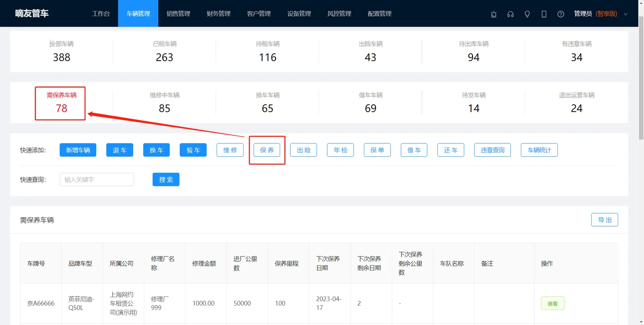Image resolution: width=644 pixels, height=325 pixels.
Task: Select the 全部车辆 388 statistic
Action: pos(62,52)
